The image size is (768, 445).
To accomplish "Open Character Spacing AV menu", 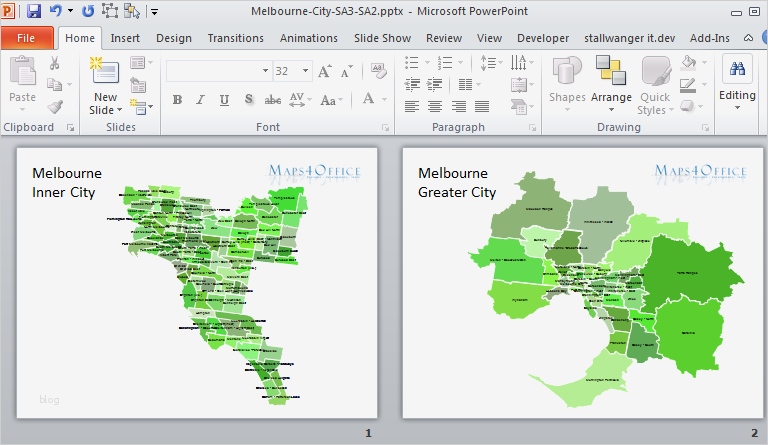I will [300, 100].
